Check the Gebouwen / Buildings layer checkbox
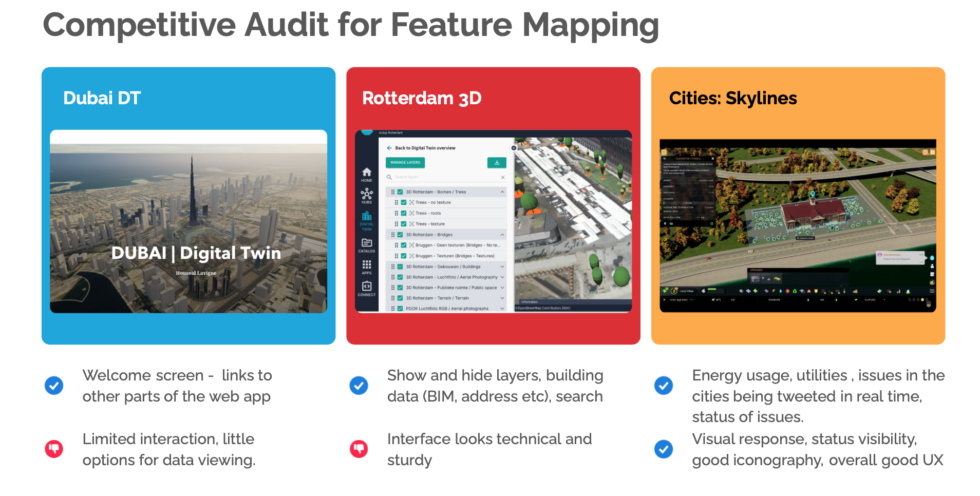980x496 pixels. pos(400,266)
